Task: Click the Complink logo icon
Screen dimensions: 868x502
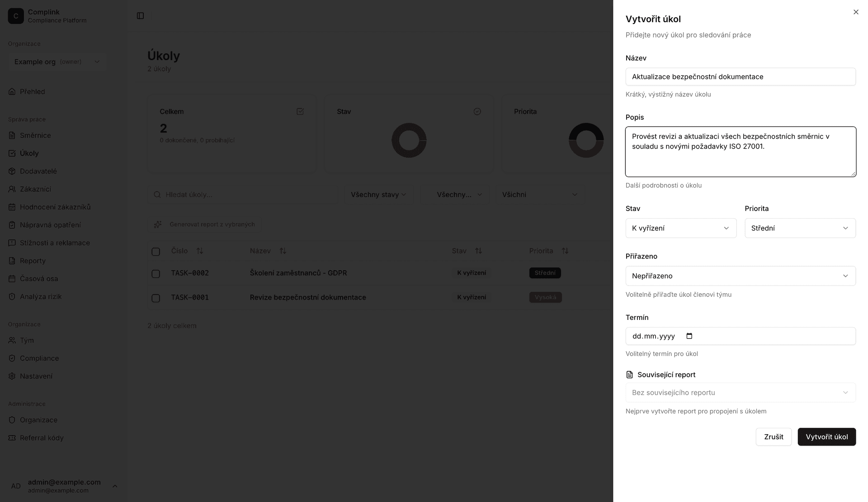Action: click(16, 16)
